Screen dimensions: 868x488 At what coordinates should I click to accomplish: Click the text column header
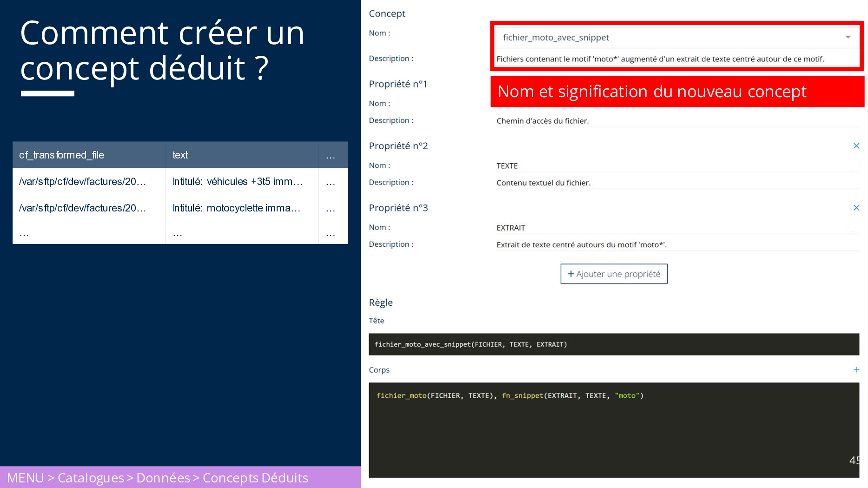(242, 155)
